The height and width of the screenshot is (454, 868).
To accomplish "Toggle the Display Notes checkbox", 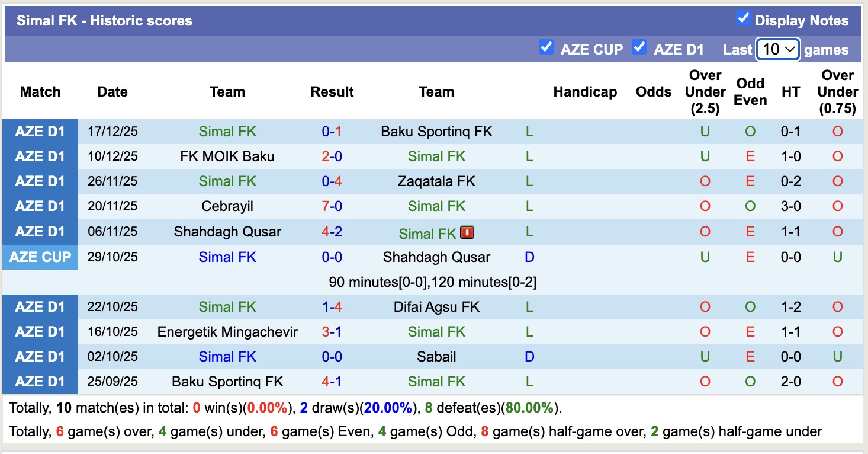I will pyautogui.click(x=743, y=18).
